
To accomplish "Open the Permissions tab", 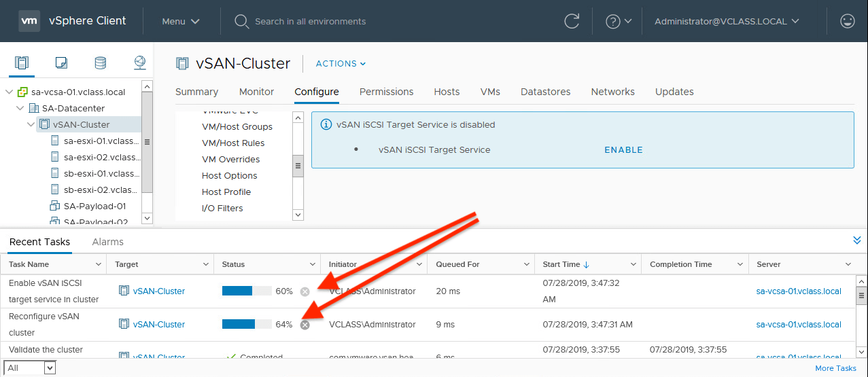I will 386,92.
